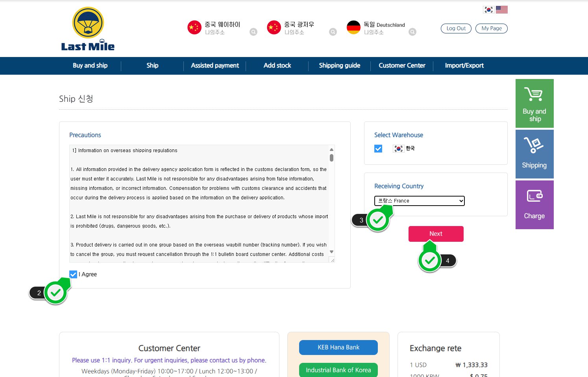Open the Assisted payment menu

(x=215, y=66)
